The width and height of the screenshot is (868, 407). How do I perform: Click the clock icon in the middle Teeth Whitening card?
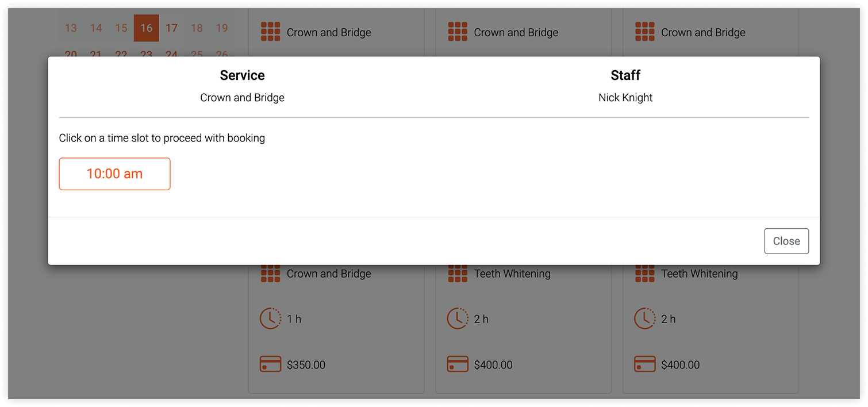458,318
